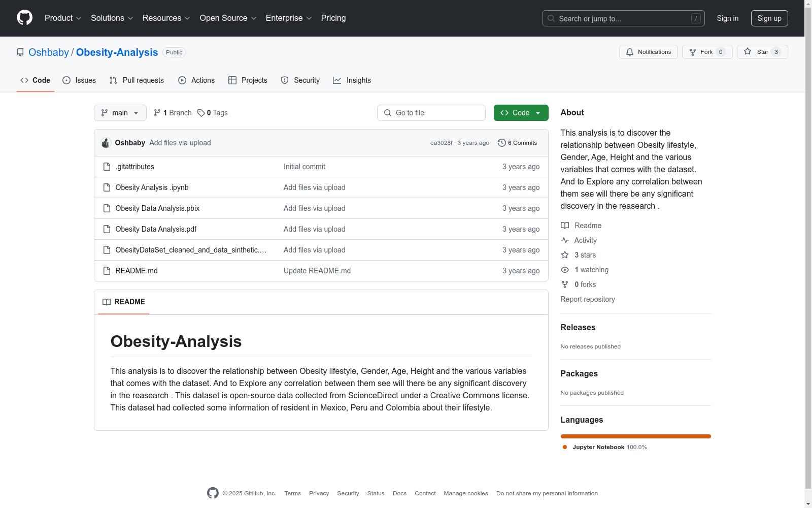Go to Pricing page
This screenshot has height=508, width=812.
coord(333,18)
